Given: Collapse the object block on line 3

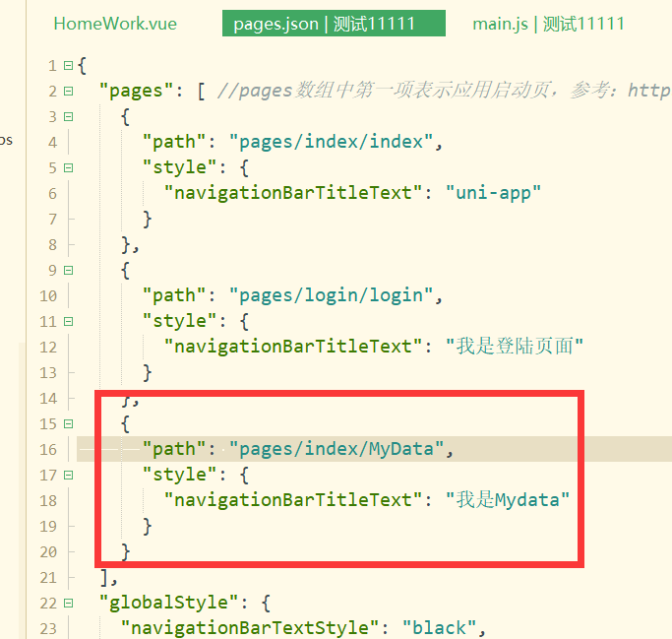Looking at the screenshot, I should point(68,116).
